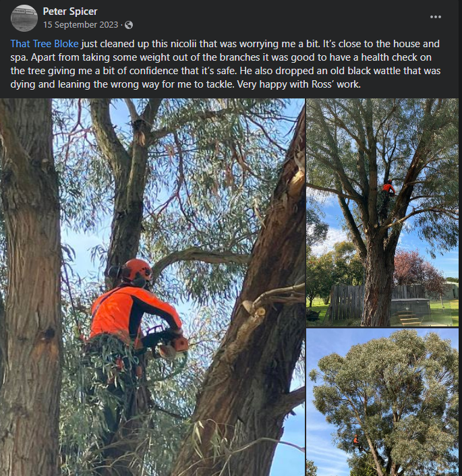Image resolution: width=462 pixels, height=476 pixels.
Task: Click the wooden fence in the top-right photo
Action: click(346, 301)
